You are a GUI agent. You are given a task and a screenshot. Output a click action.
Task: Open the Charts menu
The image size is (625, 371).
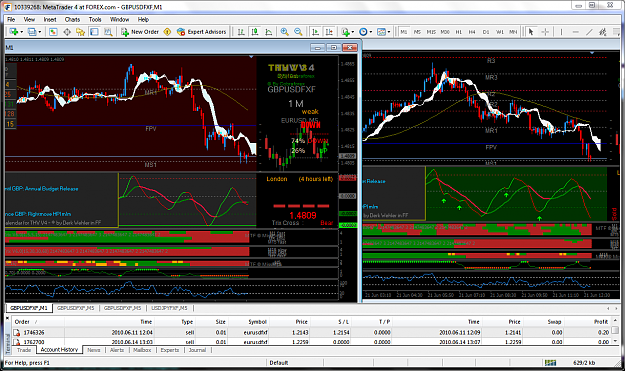pos(72,19)
